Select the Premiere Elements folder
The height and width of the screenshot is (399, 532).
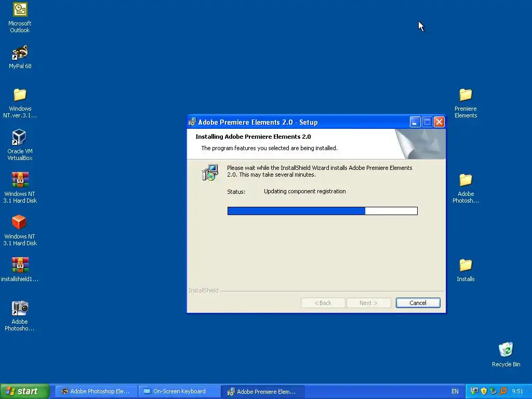(x=465, y=103)
